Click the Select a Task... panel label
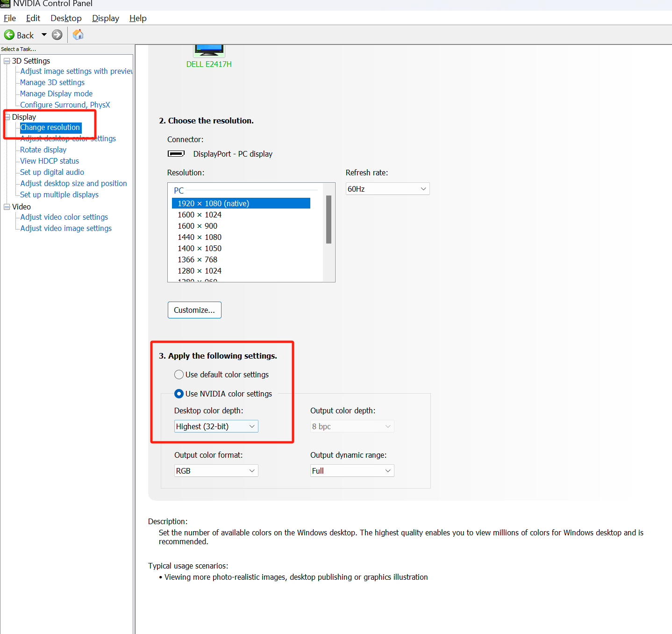This screenshot has width=672, height=634. click(18, 49)
